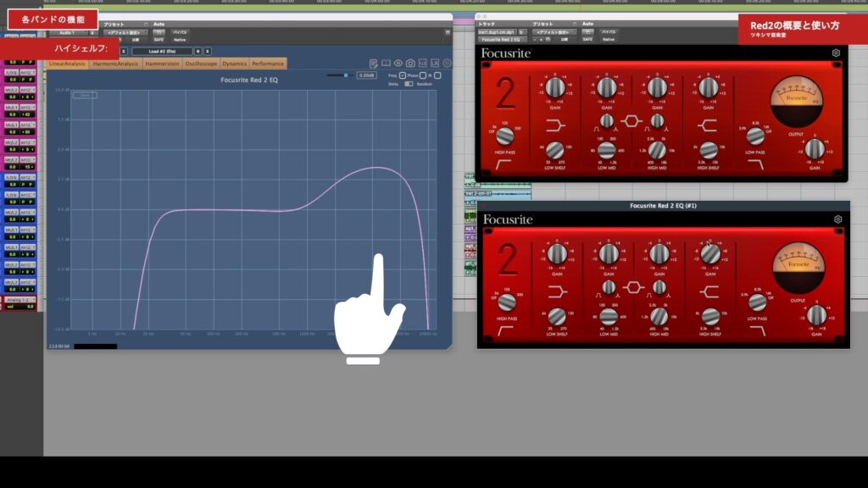This screenshot has height=488, width=868.
Task: Click the 0.00dB value field in the analyzer
Action: pyautogui.click(x=366, y=75)
